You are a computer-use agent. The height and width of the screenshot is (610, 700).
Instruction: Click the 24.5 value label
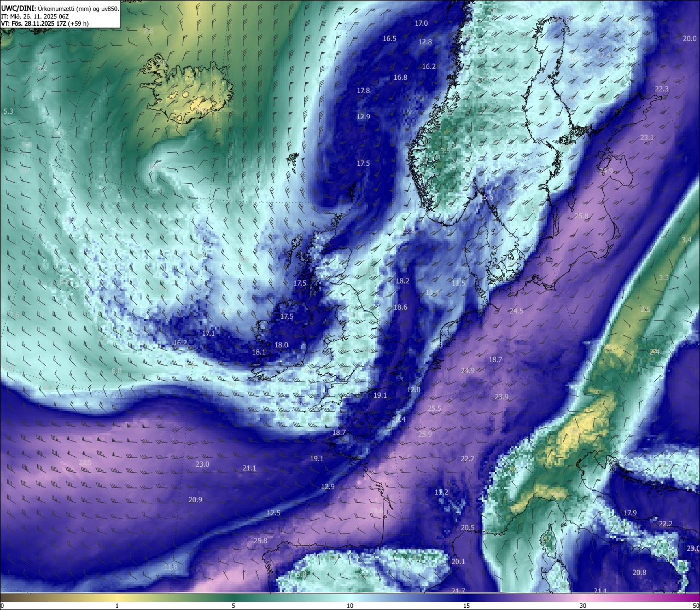point(516,311)
